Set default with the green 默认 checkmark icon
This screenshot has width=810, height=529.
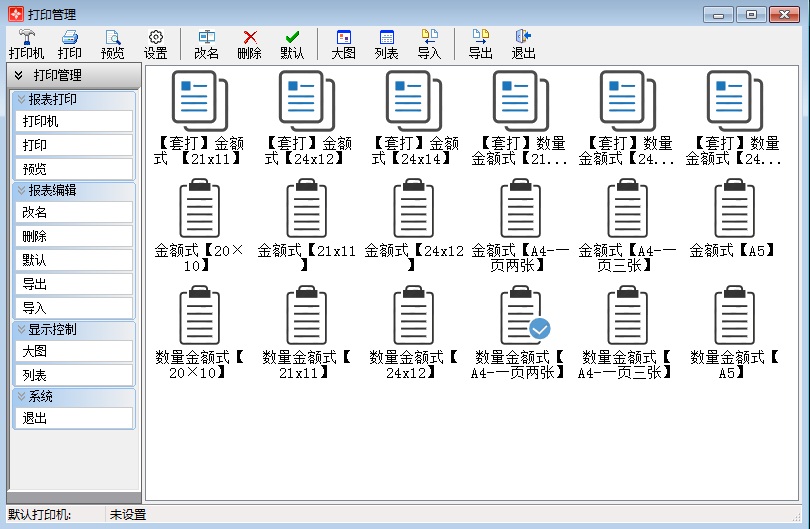tap(292, 44)
